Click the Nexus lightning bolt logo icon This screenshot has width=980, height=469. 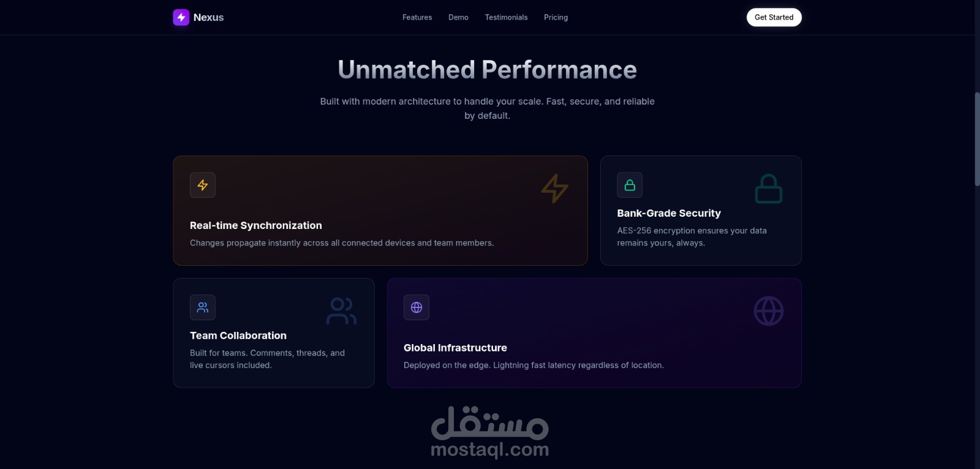point(181,17)
